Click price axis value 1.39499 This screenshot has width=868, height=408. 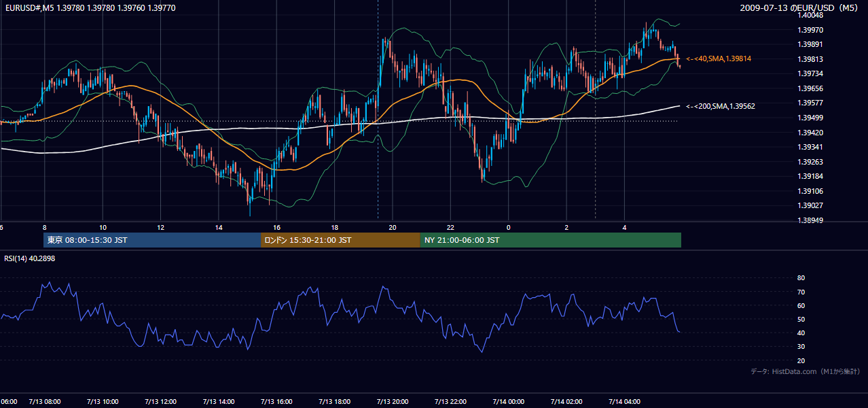810,118
